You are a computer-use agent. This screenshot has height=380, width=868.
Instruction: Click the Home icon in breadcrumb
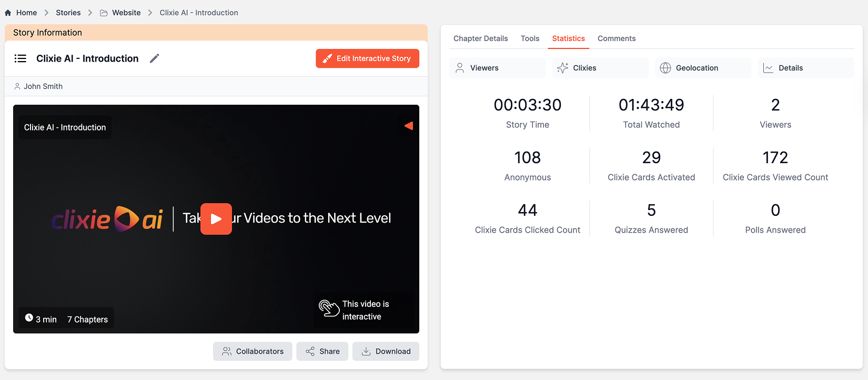(8, 13)
